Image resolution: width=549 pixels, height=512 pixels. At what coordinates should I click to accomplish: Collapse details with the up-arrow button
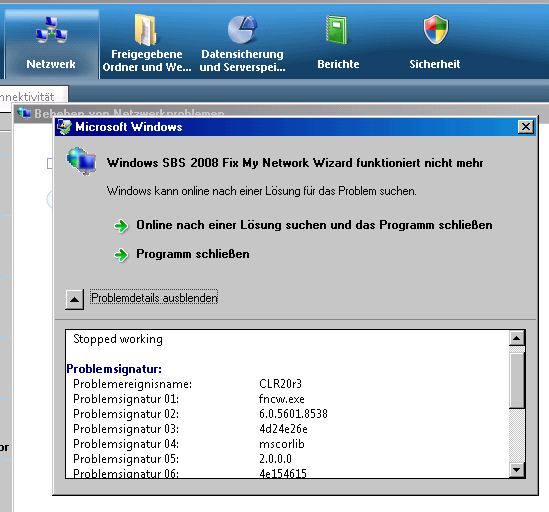[75, 299]
